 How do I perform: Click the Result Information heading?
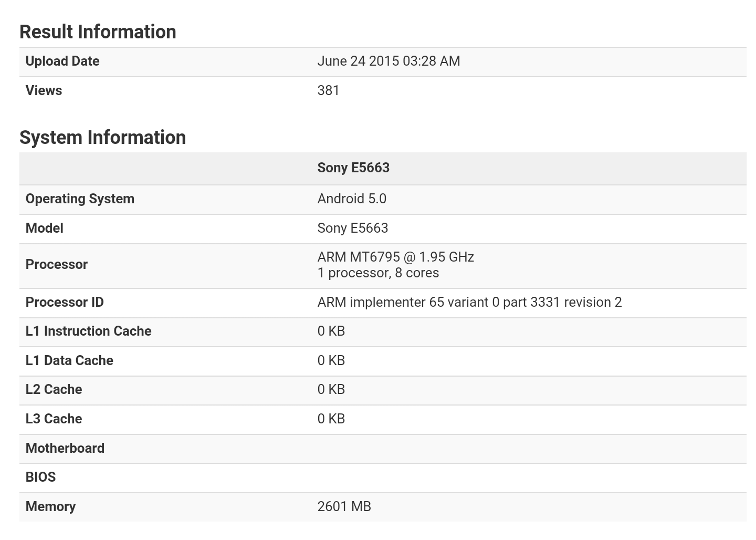click(x=98, y=32)
